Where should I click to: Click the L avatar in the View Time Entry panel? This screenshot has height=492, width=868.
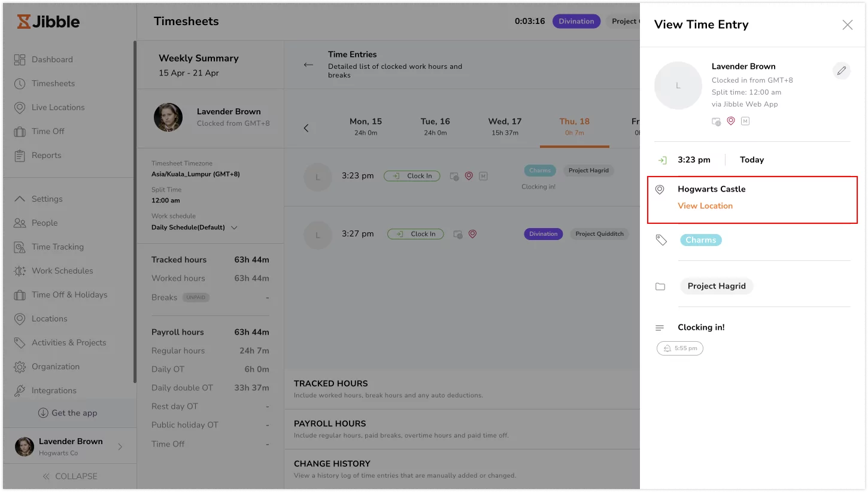(678, 85)
